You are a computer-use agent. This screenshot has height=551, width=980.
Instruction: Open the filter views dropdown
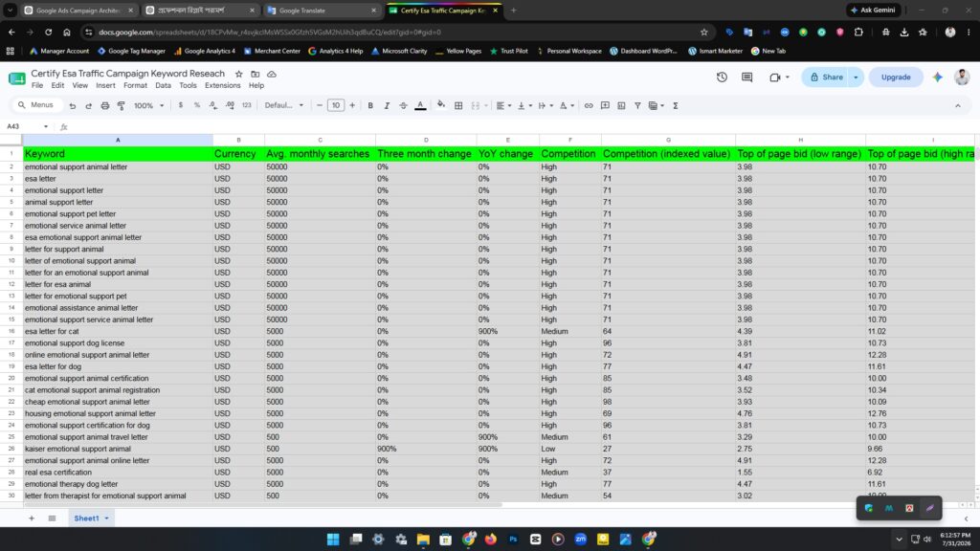coord(657,105)
